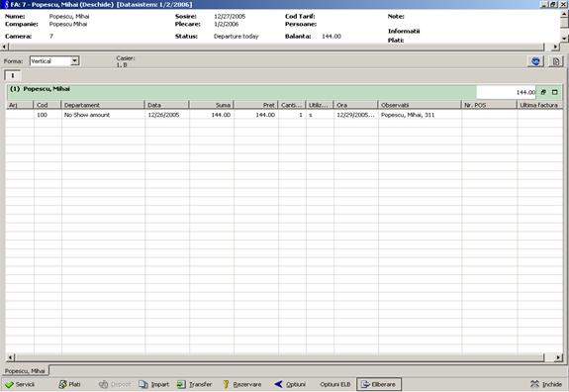
Task: Click the Eliberare button
Action: [379, 384]
